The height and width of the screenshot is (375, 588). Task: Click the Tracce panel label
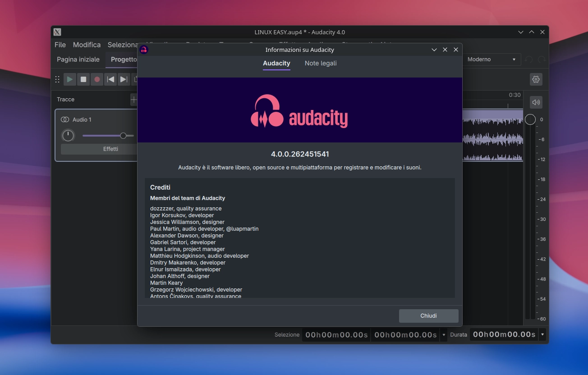(65, 100)
